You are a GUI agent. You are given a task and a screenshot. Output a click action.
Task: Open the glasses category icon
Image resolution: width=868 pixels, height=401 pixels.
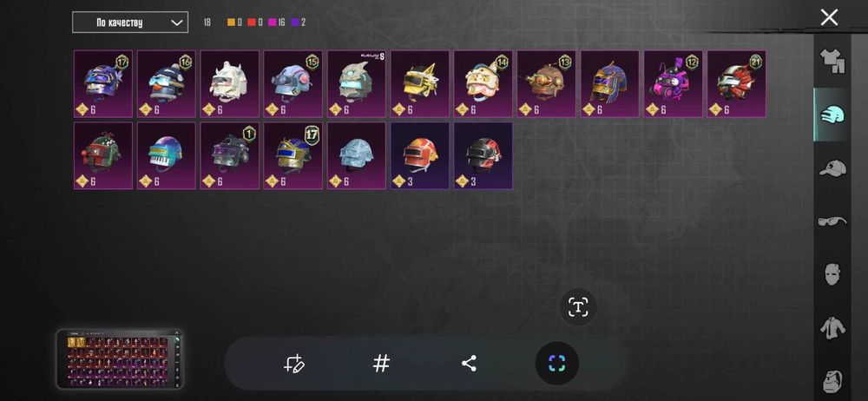[832, 221]
